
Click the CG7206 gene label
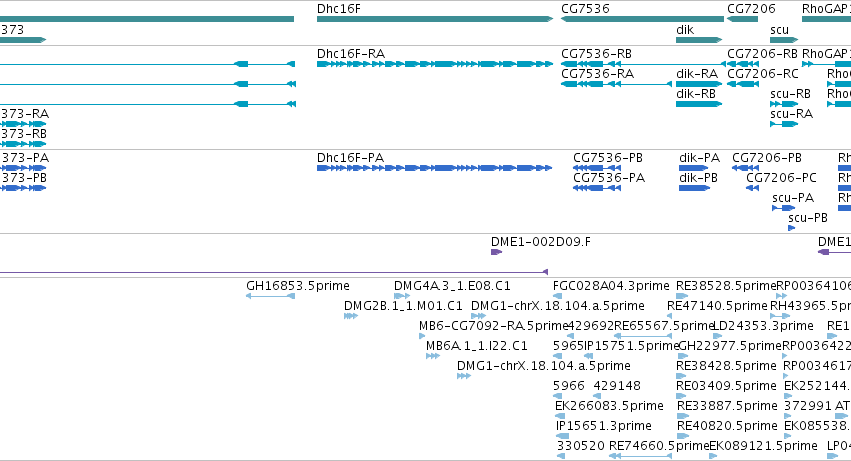(751, 9)
